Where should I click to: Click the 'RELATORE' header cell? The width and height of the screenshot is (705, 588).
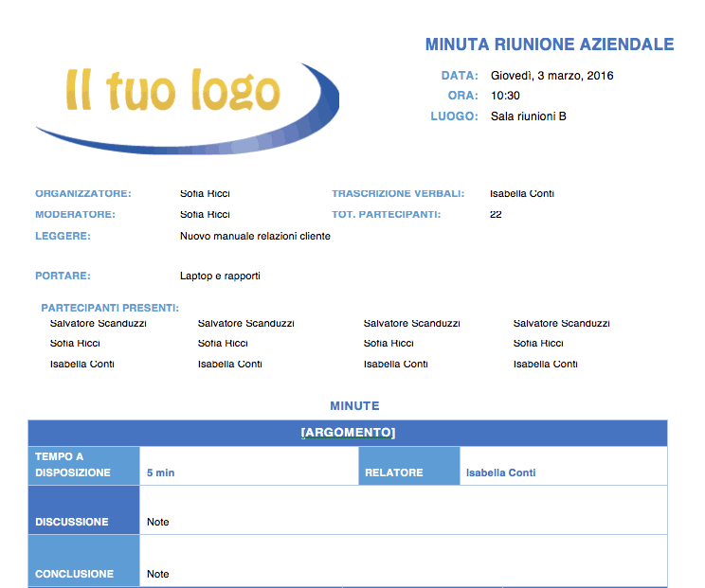(409, 466)
